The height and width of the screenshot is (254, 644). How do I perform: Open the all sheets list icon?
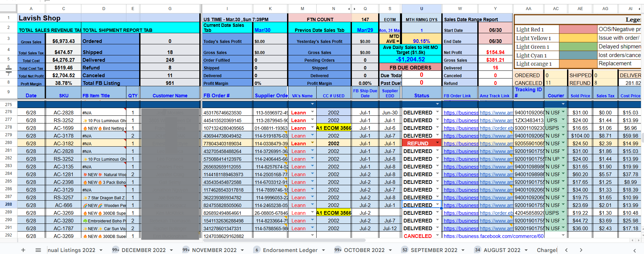coord(38,250)
